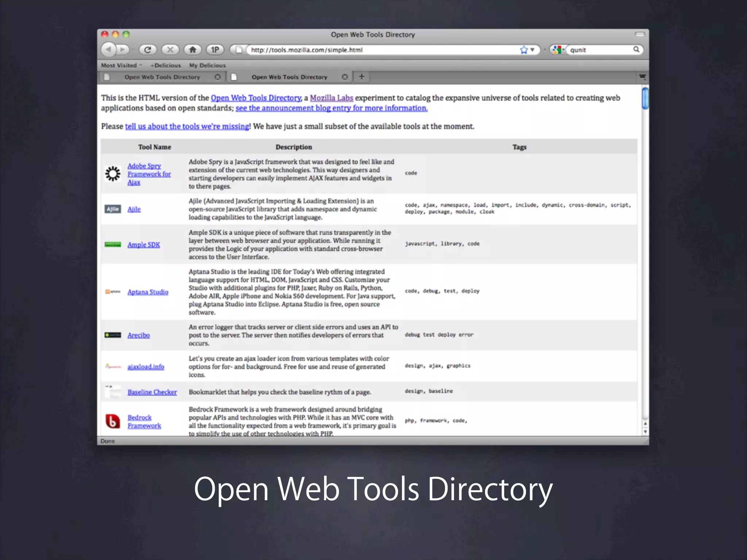The width and height of the screenshot is (747, 560).
Task: Click the tags 'debug test deploy error'
Action: (x=439, y=335)
